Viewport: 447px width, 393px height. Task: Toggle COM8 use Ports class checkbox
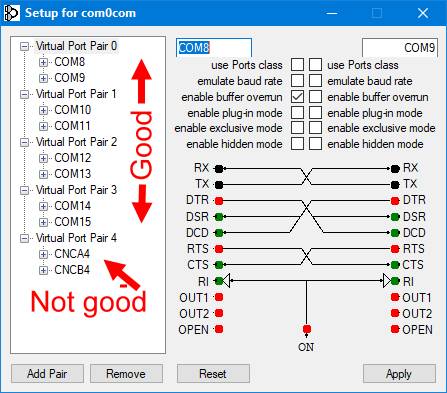coord(297,65)
